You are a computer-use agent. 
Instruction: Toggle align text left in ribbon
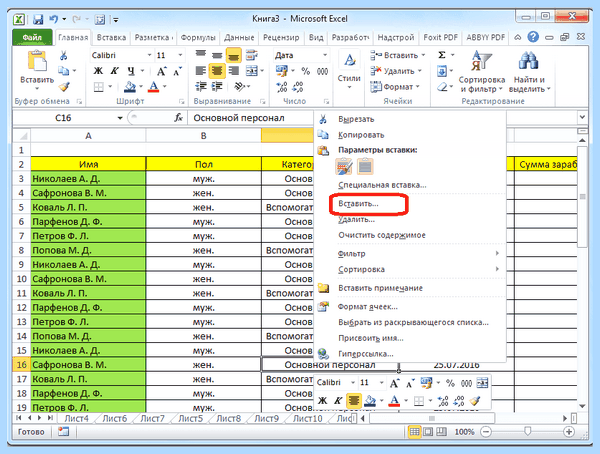click(201, 71)
